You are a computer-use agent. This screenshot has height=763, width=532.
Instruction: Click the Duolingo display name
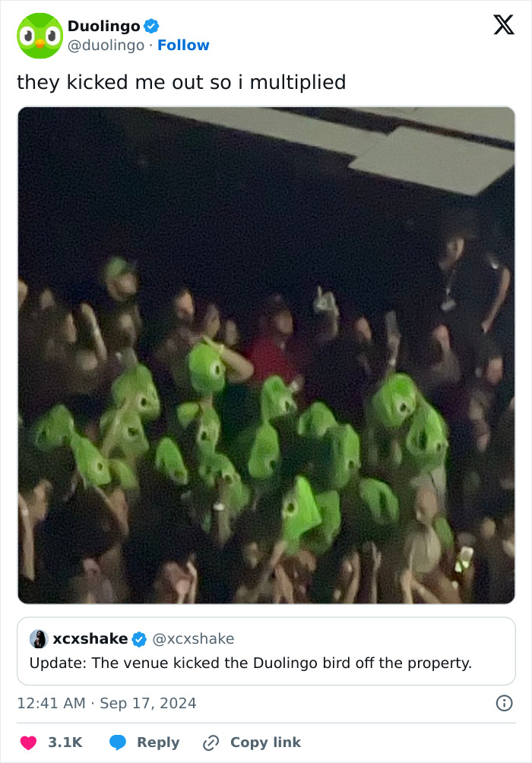[103, 25]
